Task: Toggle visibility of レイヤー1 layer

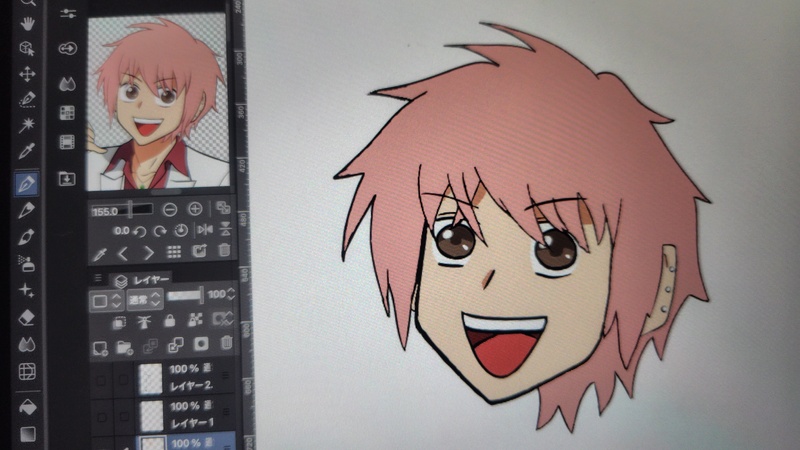Action: pos(102,417)
